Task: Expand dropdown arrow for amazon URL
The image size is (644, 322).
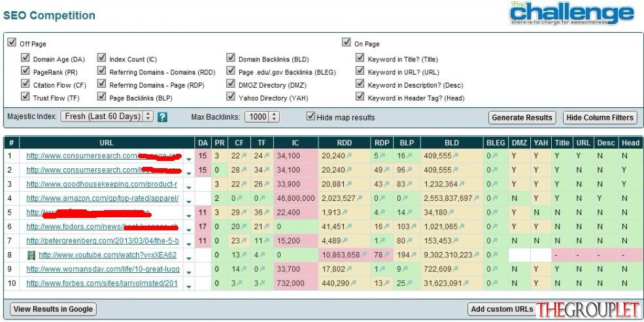Action: coord(188,202)
